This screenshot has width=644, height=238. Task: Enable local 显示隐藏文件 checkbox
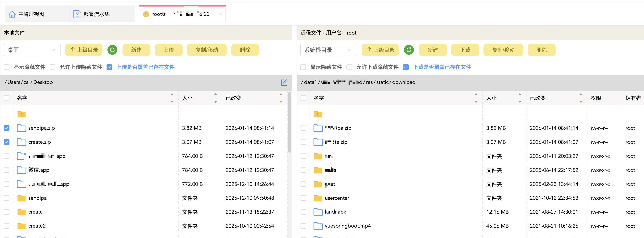[x=7, y=67]
